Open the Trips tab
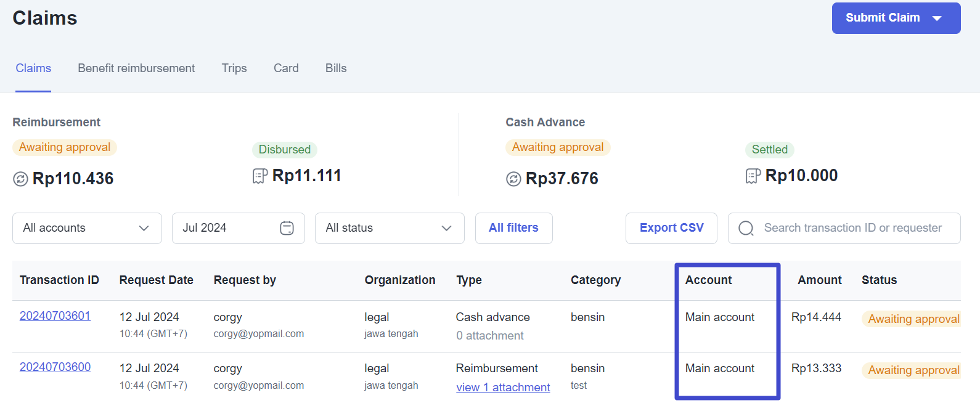Image resolution: width=980 pixels, height=403 pixels. click(x=234, y=68)
